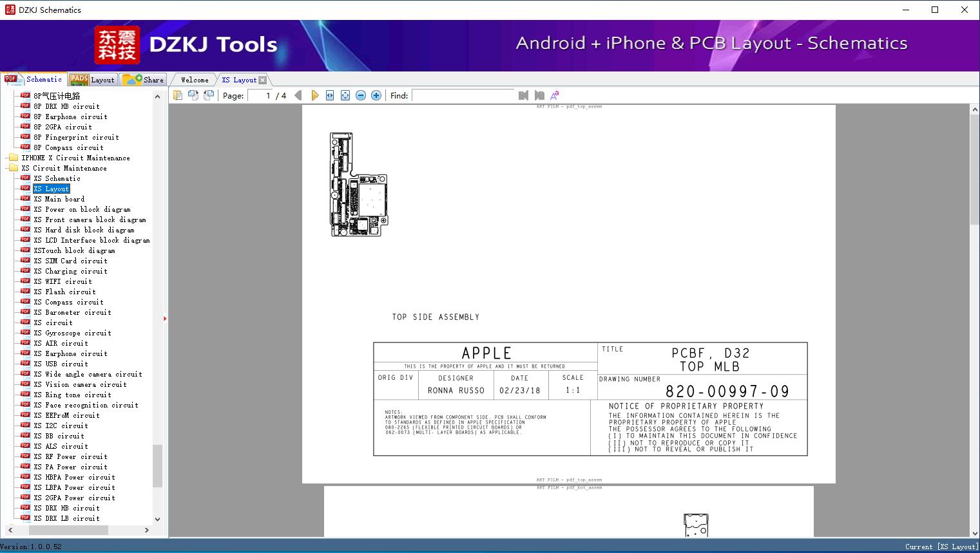
Task: Open 8P DRX HB circuit
Action: (66, 106)
